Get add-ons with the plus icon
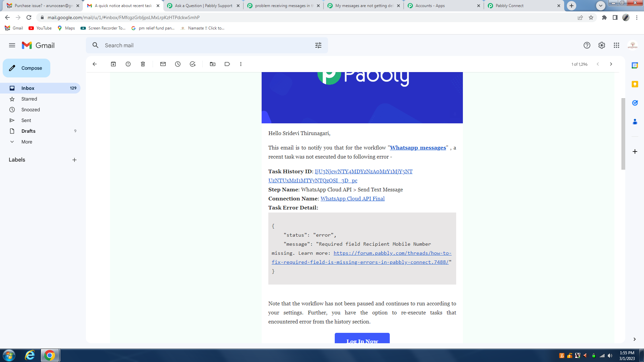The width and height of the screenshot is (644, 362). click(x=635, y=152)
